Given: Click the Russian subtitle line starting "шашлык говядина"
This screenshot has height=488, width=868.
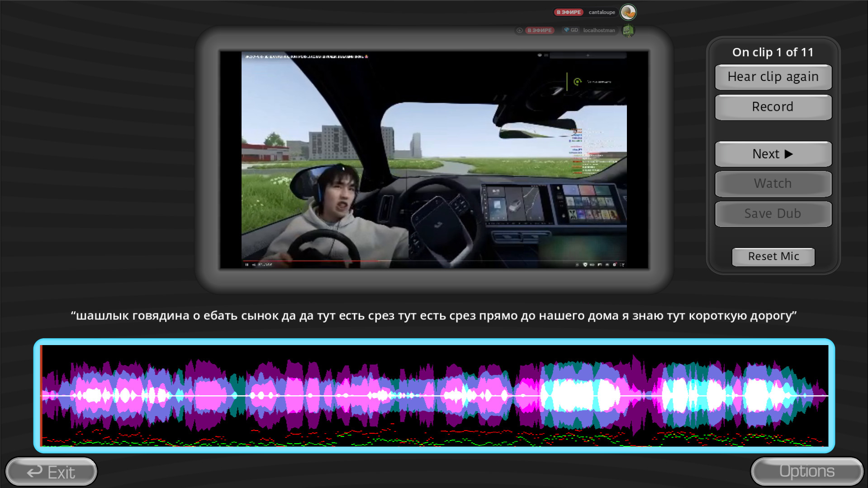Looking at the screenshot, I should pyautogui.click(x=434, y=316).
